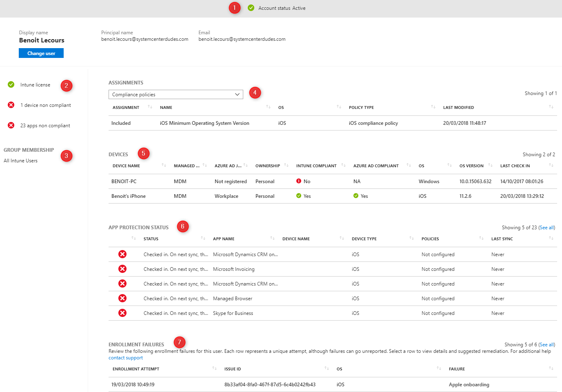Click the red alert icon for BENOIT-PC Intune compliant
Viewport: 562px width, 392px height.
coord(299,181)
